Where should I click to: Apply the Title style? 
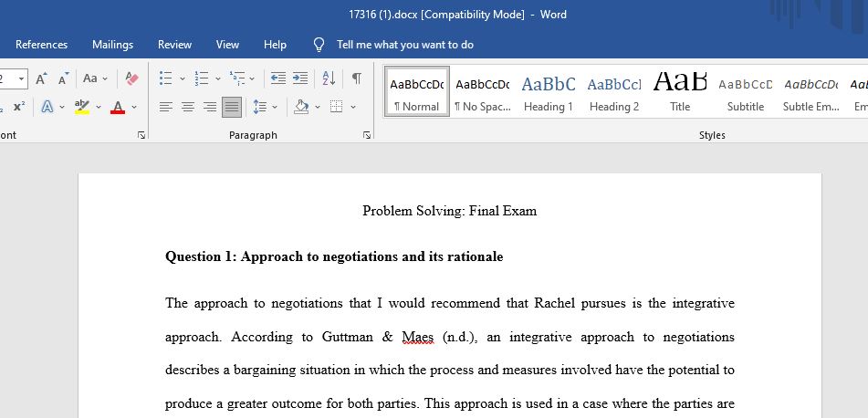[x=680, y=91]
